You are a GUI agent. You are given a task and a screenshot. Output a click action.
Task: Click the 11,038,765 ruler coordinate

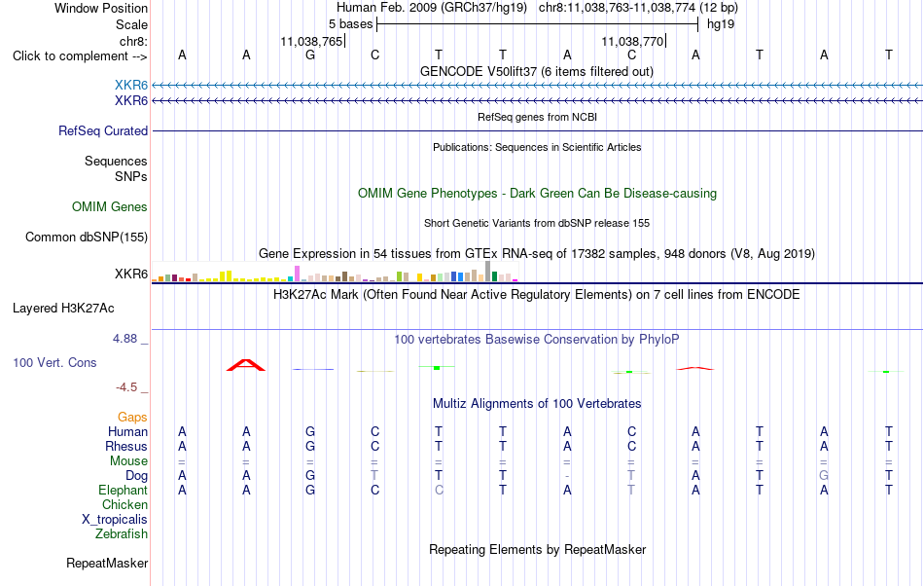coord(311,41)
